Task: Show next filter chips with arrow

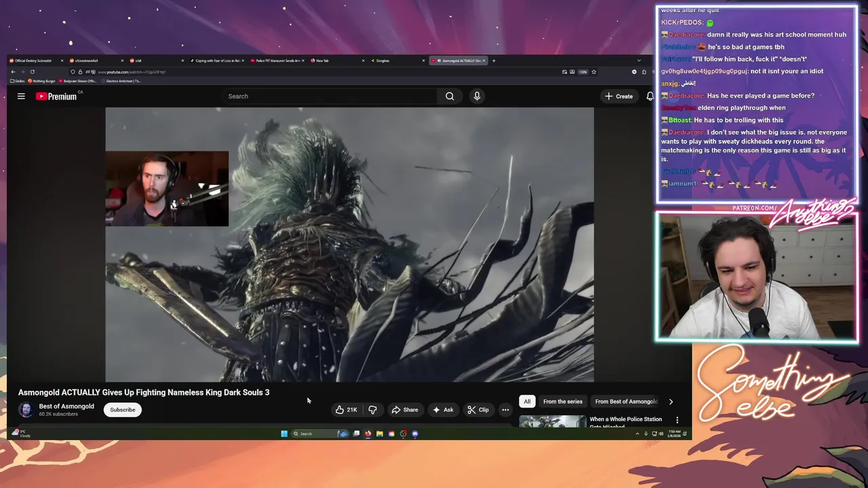Action: [671, 401]
